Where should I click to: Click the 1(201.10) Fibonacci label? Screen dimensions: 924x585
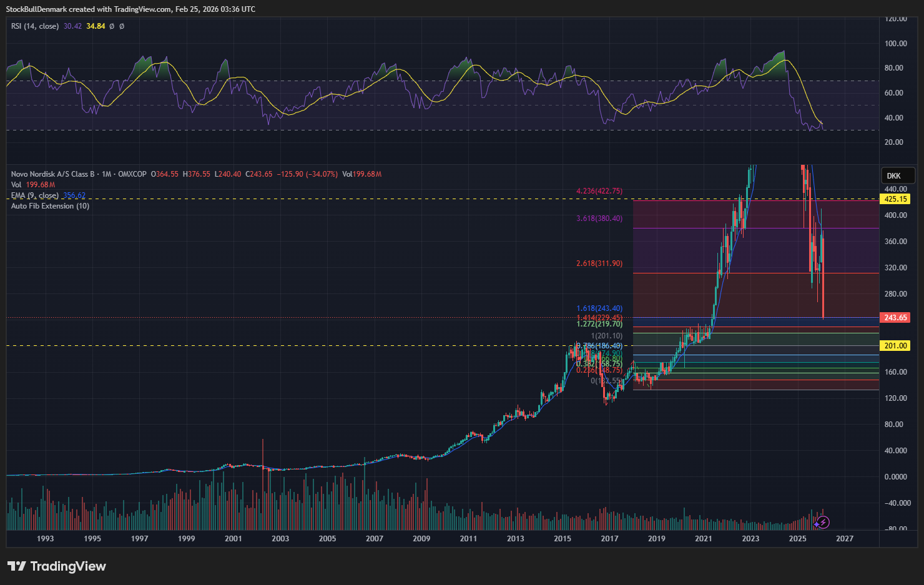606,336
